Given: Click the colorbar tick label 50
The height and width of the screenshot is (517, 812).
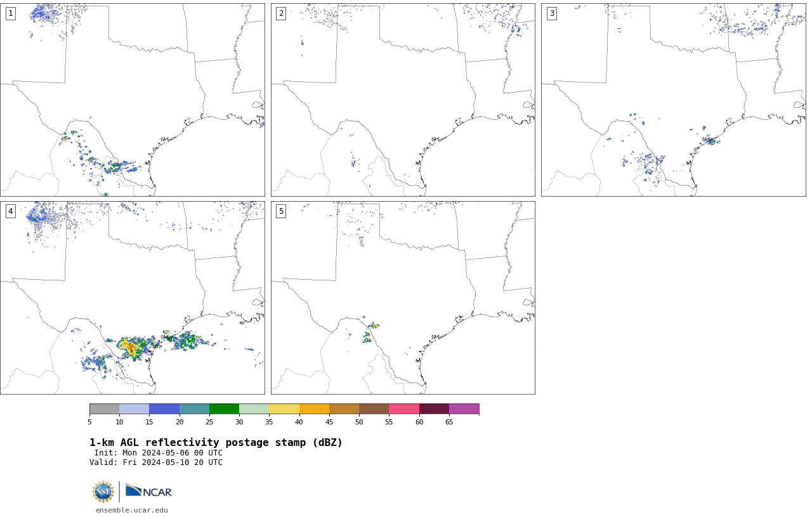Looking at the screenshot, I should [359, 422].
